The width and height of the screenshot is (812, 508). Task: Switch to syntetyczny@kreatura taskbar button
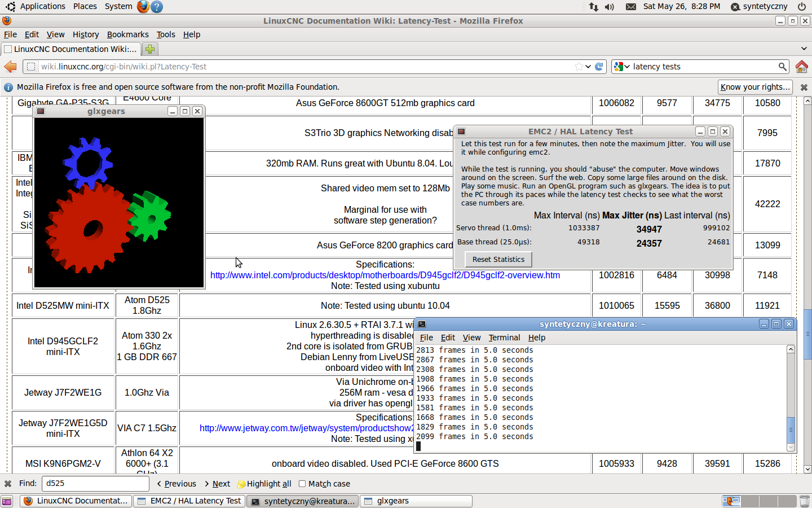(x=303, y=501)
